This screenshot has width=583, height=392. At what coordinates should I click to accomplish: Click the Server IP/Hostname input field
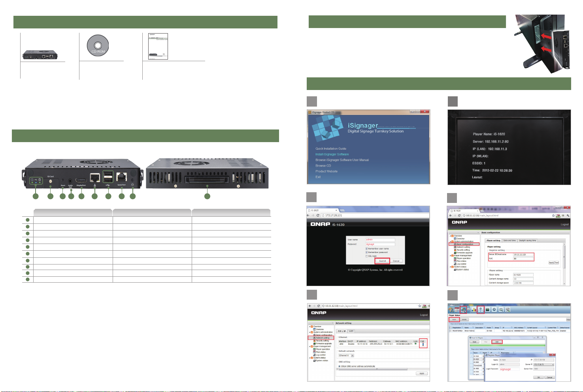tap(523, 255)
